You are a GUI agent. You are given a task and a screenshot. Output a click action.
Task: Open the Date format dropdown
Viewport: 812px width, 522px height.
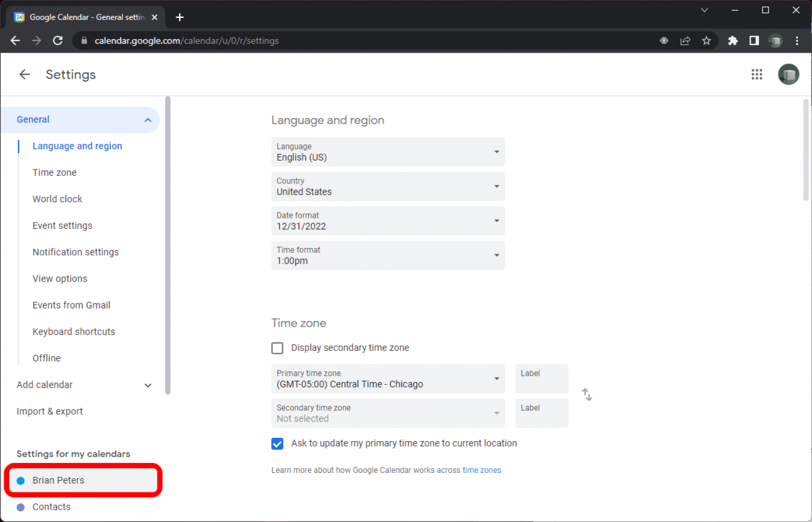pos(388,221)
